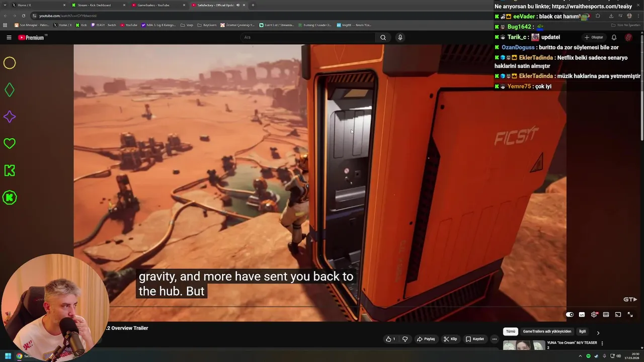The width and height of the screenshot is (644, 362).
Task: Show hidden tray icons chevron
Action: (x=580, y=356)
